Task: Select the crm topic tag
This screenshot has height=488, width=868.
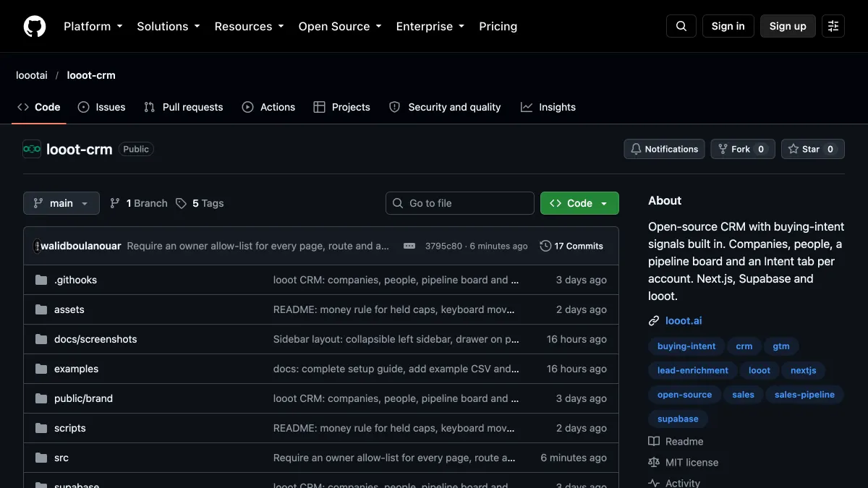Action: tap(744, 346)
